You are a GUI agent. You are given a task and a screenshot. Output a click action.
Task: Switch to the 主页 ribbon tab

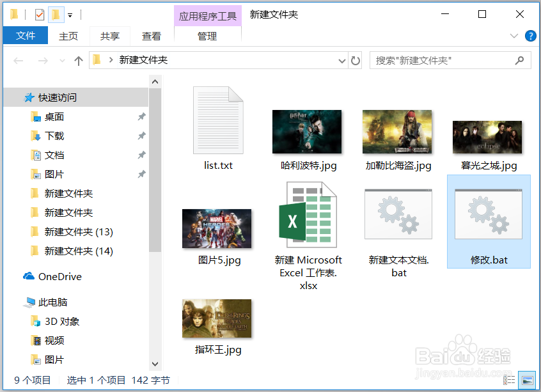tap(68, 36)
